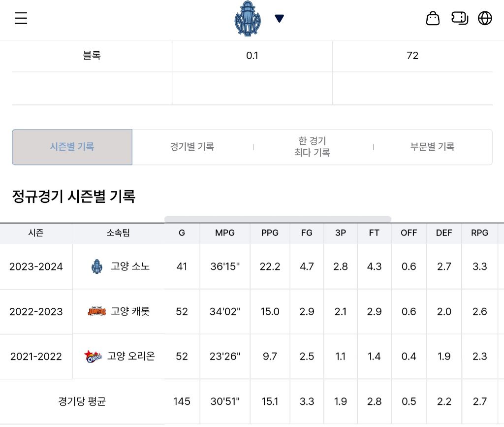The height and width of the screenshot is (427, 504).
Task: Open the 한 경기 최다 기록 tab
Action: [x=312, y=147]
